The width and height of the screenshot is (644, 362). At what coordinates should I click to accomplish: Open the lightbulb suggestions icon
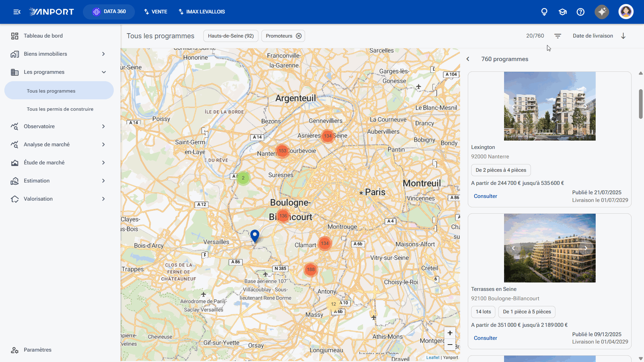[x=544, y=12]
